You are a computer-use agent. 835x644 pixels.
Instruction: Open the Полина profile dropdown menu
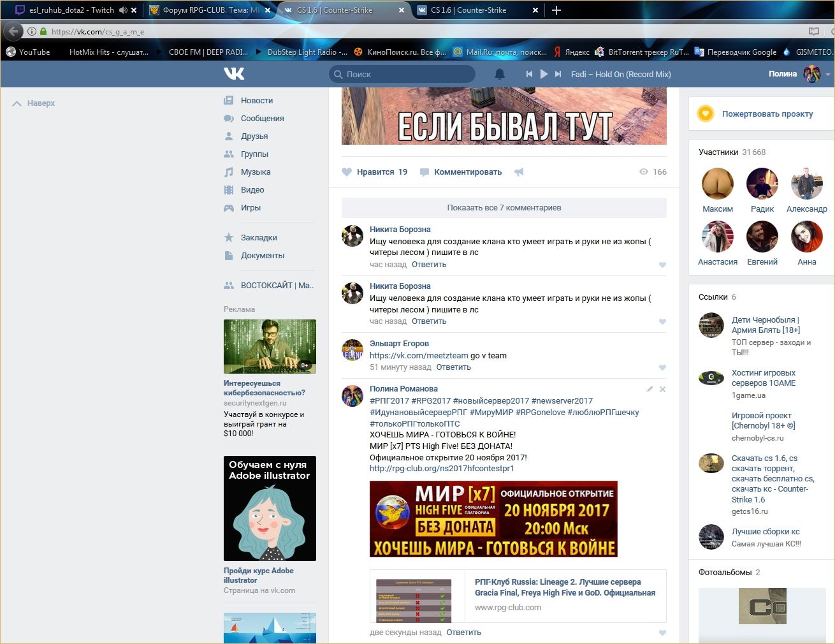(827, 75)
